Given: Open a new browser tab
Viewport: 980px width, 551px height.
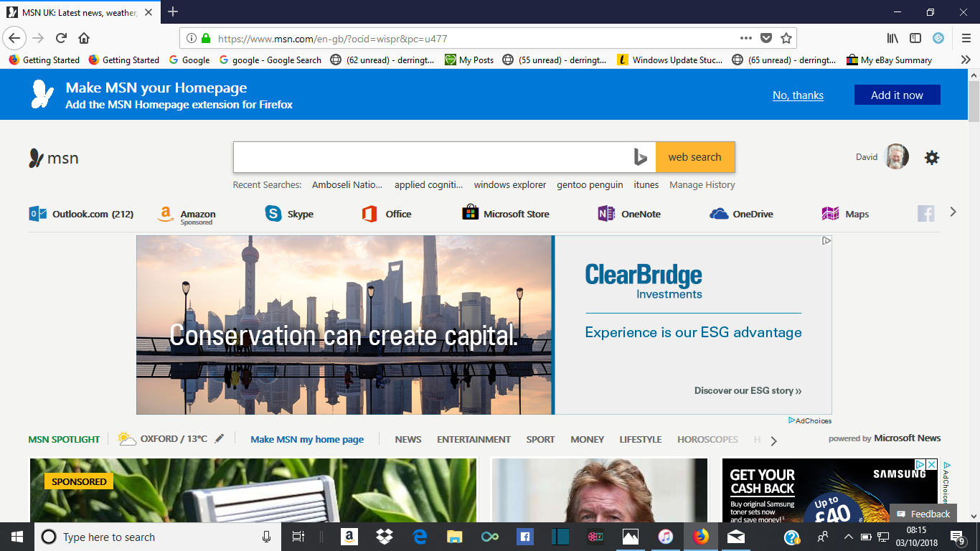Looking at the screenshot, I should (173, 11).
